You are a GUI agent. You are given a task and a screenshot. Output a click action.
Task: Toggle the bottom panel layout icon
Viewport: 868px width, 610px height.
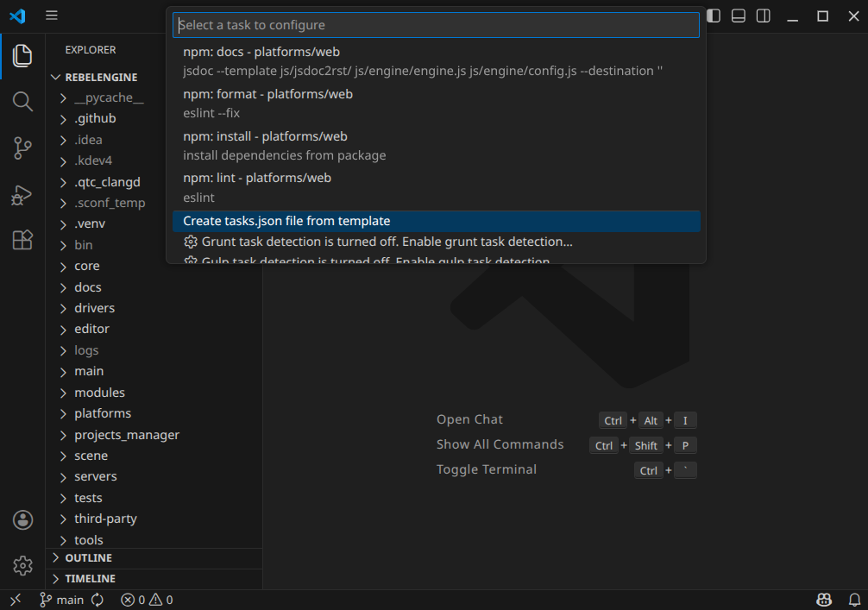point(739,16)
